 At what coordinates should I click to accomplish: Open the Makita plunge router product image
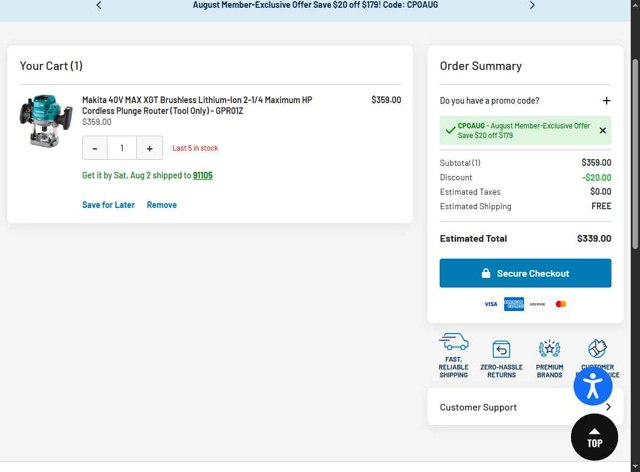pyautogui.click(x=46, y=121)
